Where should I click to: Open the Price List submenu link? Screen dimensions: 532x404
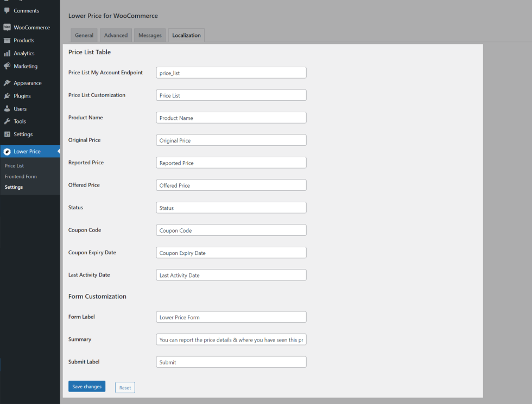pyautogui.click(x=14, y=166)
